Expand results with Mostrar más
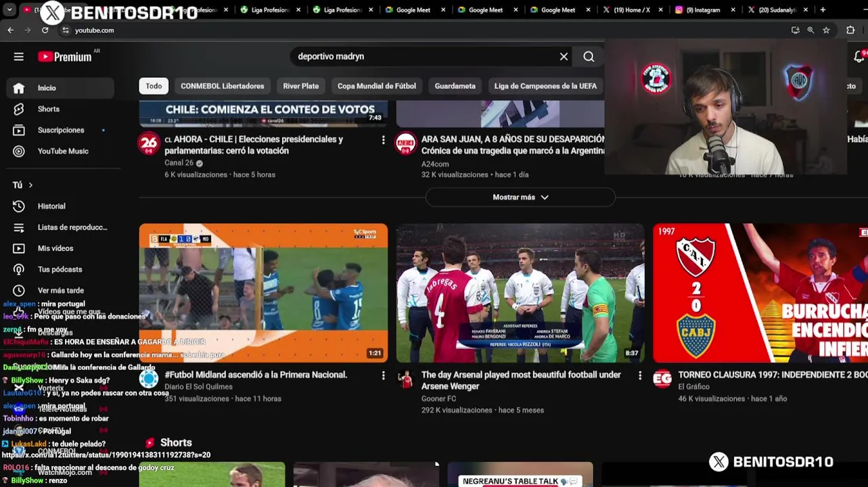Viewport: 868px width, 487px height. pos(520,197)
